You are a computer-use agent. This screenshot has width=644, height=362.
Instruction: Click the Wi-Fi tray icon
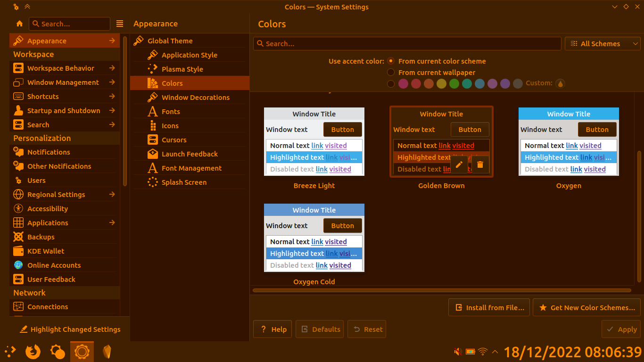click(x=483, y=352)
